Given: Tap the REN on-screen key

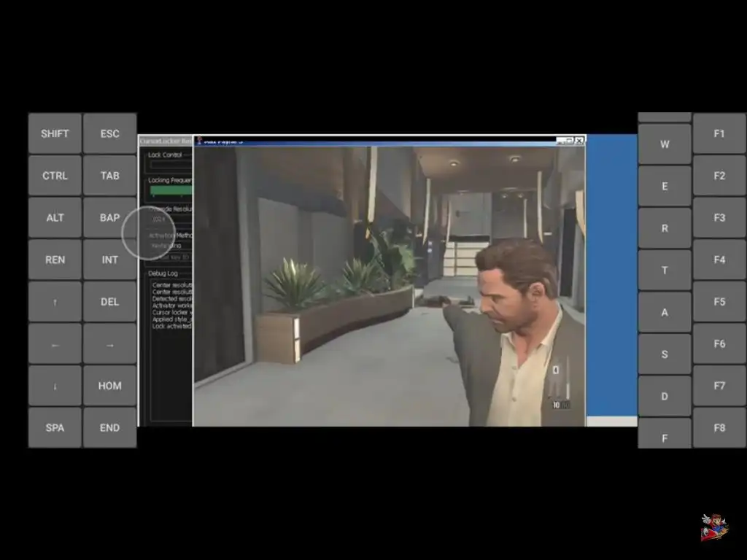Looking at the screenshot, I should 55,260.
